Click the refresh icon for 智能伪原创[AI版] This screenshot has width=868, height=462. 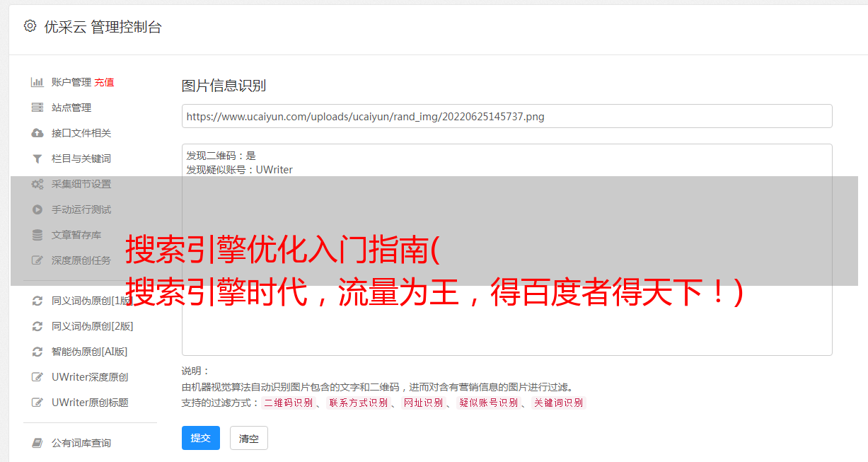(x=37, y=352)
